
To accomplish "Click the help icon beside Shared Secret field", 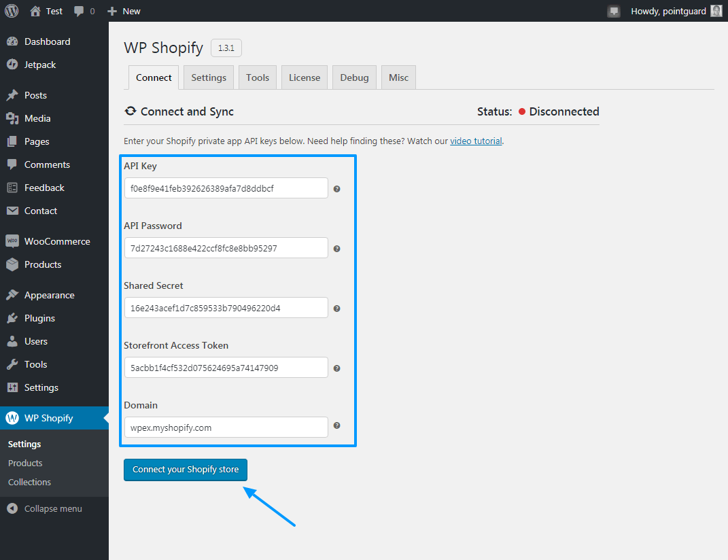I will pos(336,309).
